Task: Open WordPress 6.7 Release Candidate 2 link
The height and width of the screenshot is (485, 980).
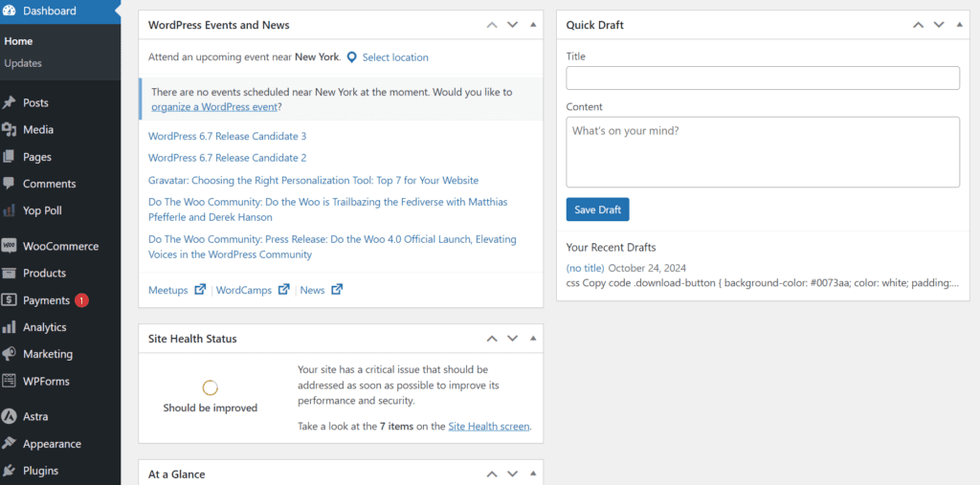Action: tap(227, 158)
